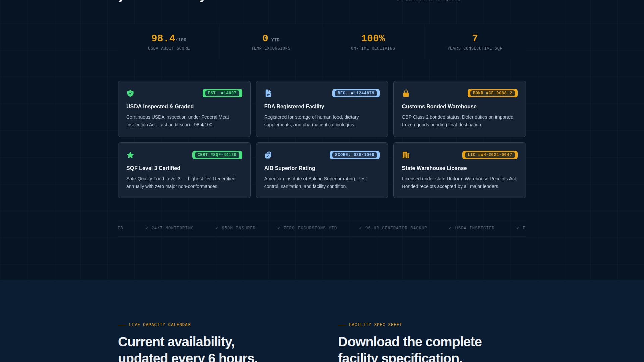The width and height of the screenshot is (644, 362).
Task: Click the TEMP EXCURSIONS label
Action: click(271, 48)
